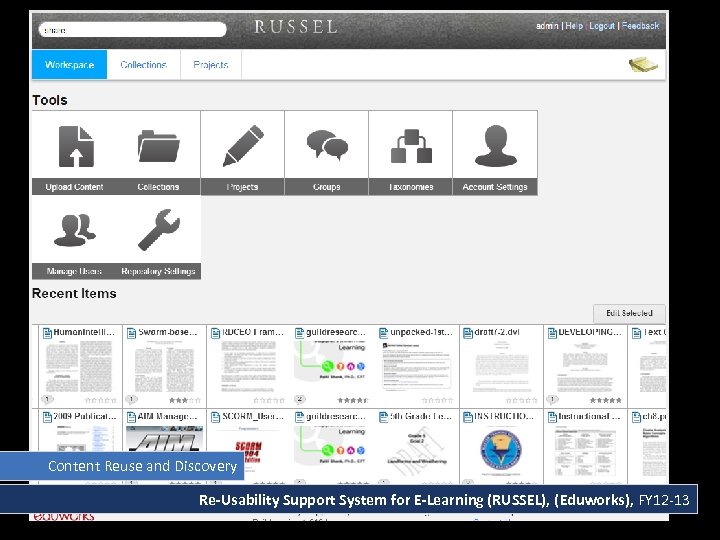
Task: Switch to the Projects tab
Action: click(211, 65)
